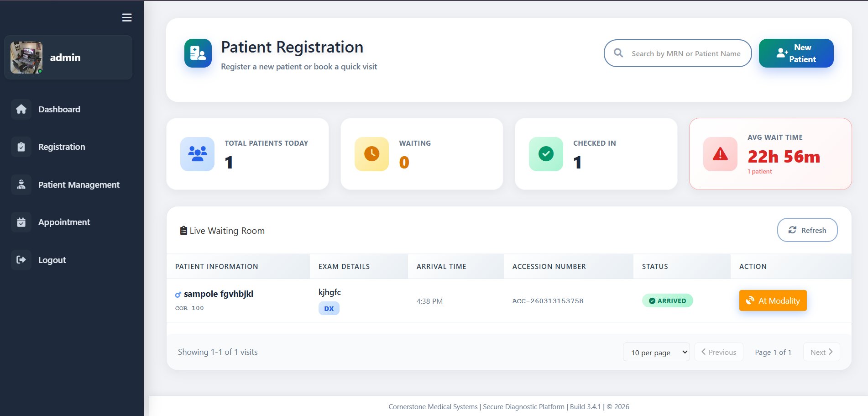Select the Appointment calendar icon
Screen dimensions: 868x416
[21, 222]
